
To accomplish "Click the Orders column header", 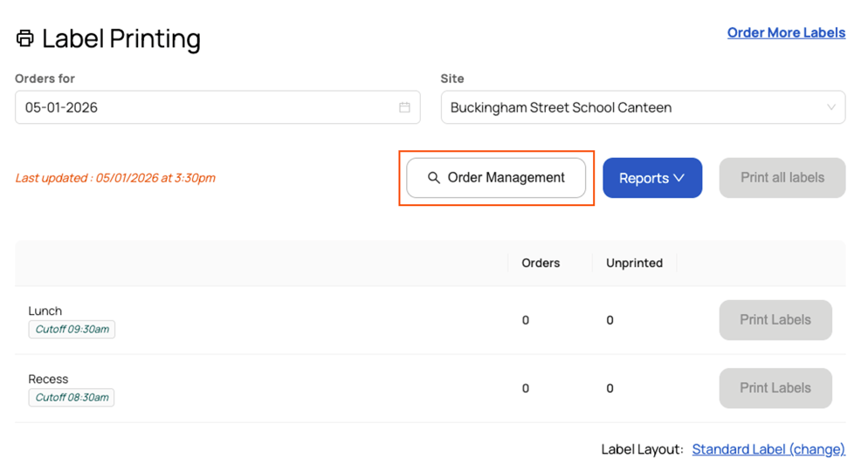I will (x=541, y=263).
